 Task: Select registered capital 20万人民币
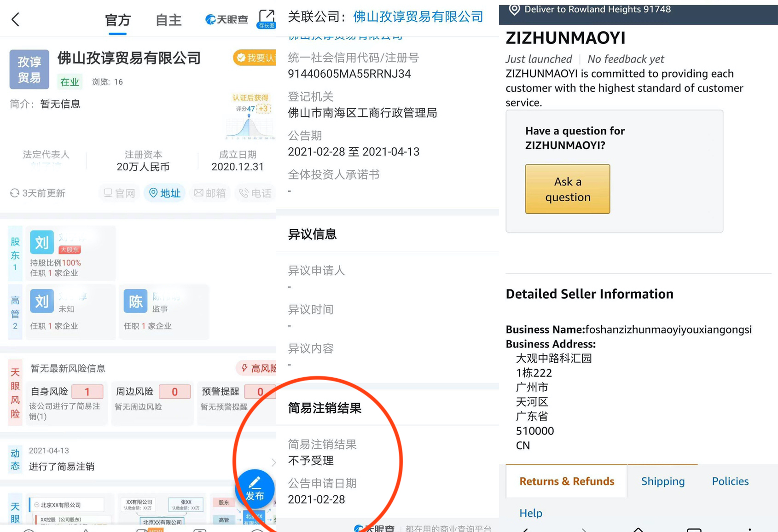(143, 167)
